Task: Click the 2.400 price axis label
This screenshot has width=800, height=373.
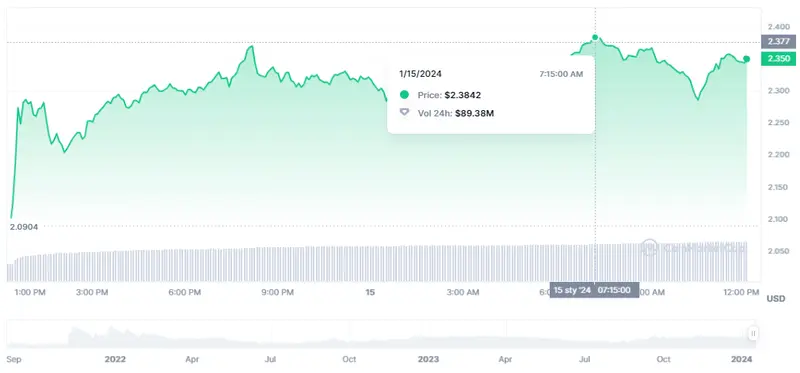Action: (x=778, y=27)
